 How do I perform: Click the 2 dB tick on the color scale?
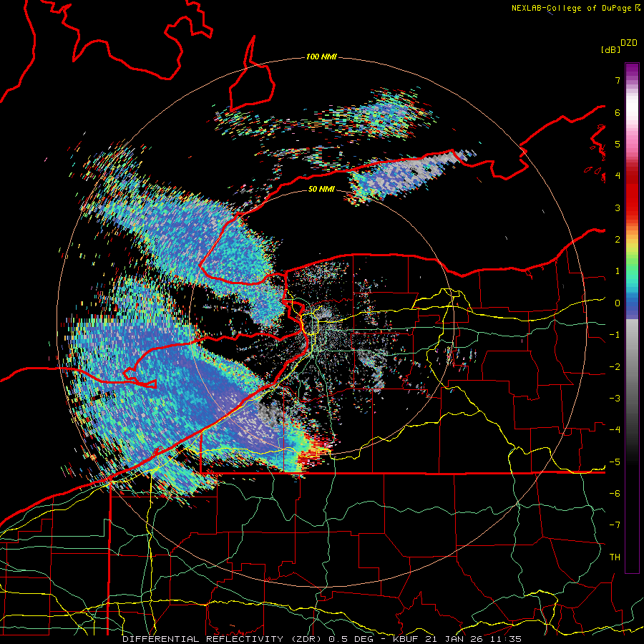coord(618,240)
